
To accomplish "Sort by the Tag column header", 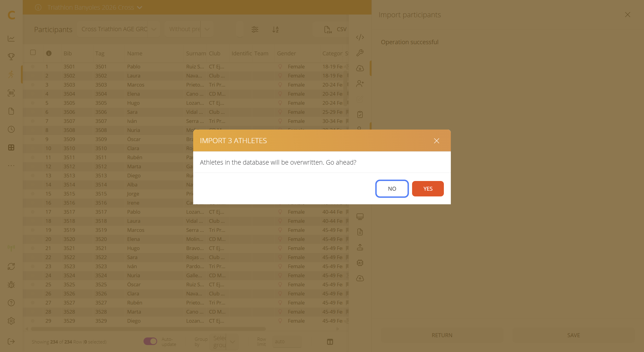I will point(100,53).
